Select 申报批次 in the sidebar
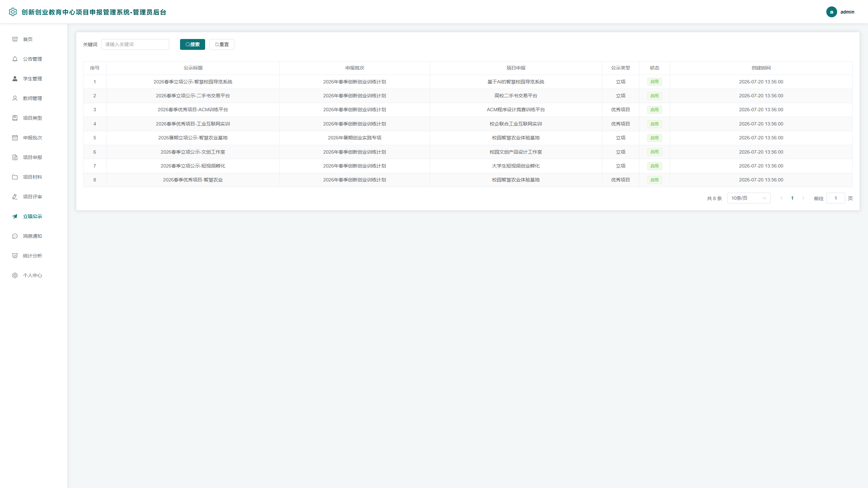Viewport: 868px width, 488px height. pyautogui.click(x=34, y=138)
